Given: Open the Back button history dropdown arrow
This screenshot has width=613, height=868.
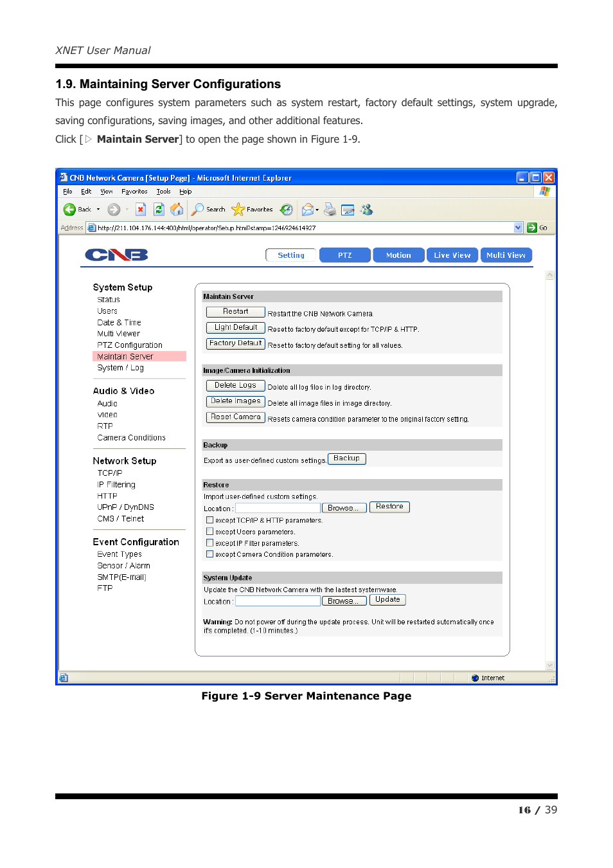Looking at the screenshot, I should click(98, 210).
